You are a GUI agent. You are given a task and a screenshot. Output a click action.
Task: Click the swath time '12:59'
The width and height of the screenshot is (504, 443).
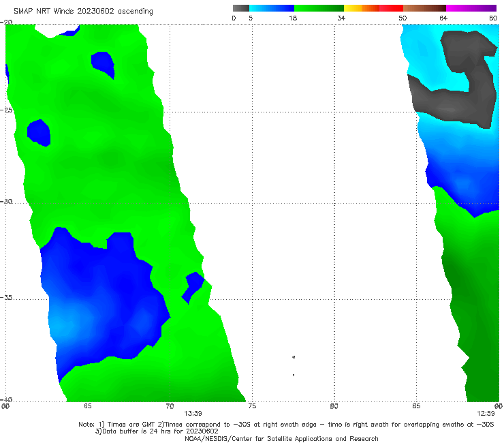point(486,414)
